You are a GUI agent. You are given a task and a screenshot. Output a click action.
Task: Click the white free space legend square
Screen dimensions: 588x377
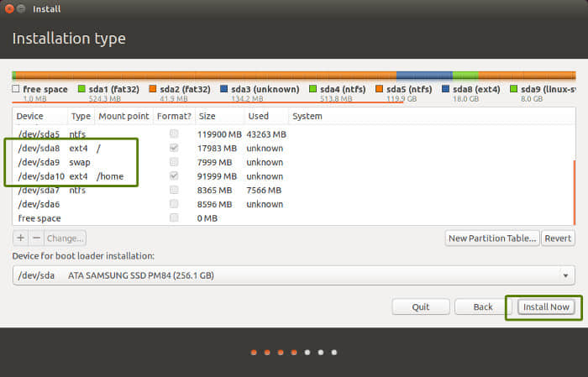pyautogui.click(x=16, y=89)
